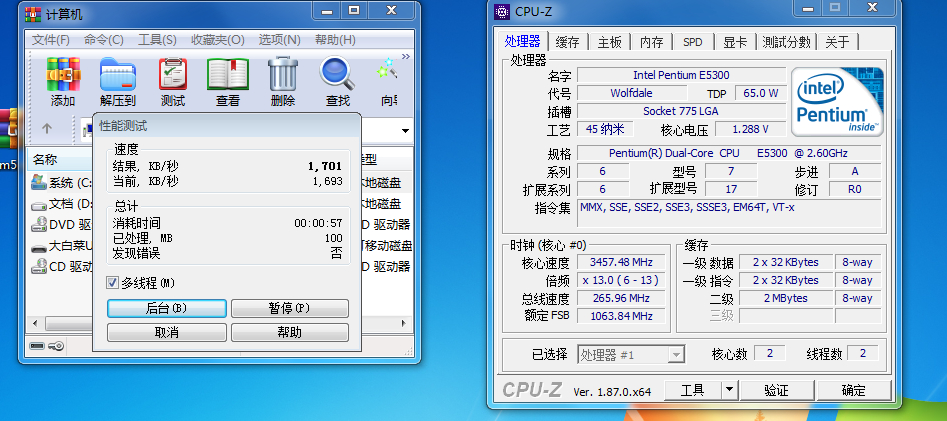Click the 查找 (Find) magnifier icon
This screenshot has width=947, height=421.
(337, 74)
